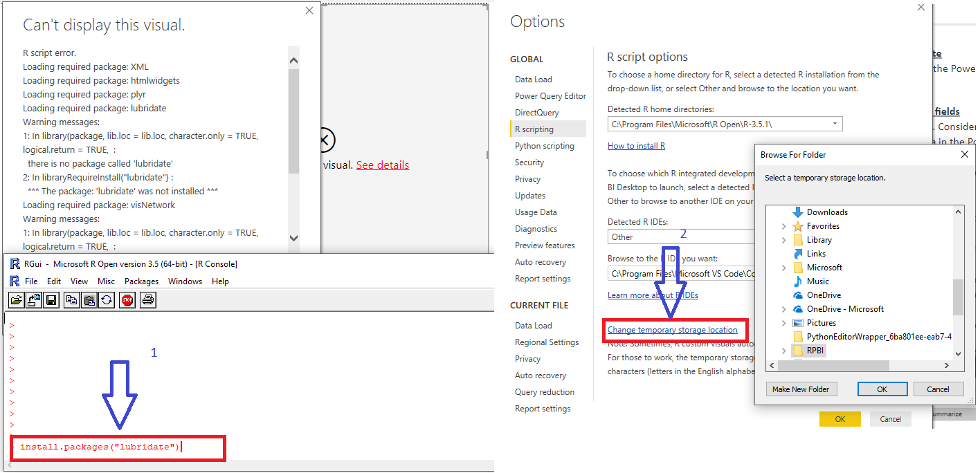Click the Load workspace icon in RGui toolbar
The width and height of the screenshot is (980, 473).
coord(33,299)
